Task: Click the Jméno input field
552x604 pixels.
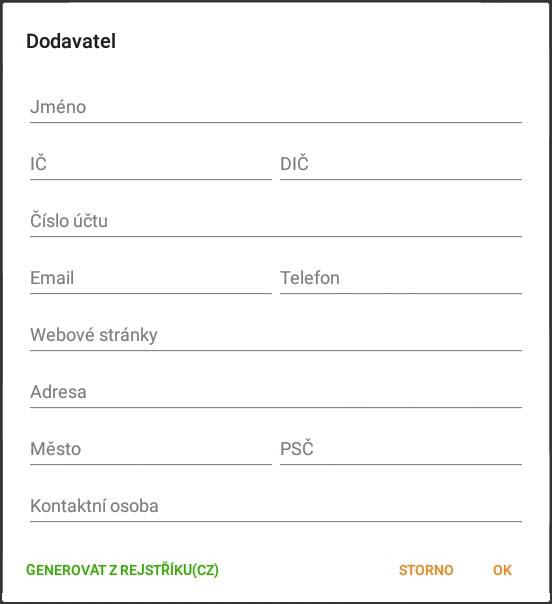Action: [276, 107]
